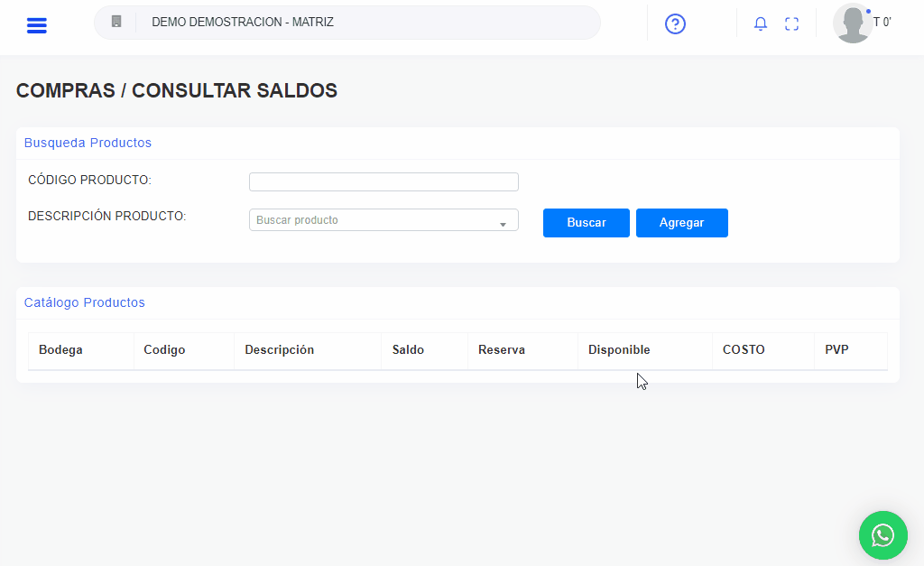
Task: Open WhatsApp chat floating button
Action: pyautogui.click(x=882, y=535)
